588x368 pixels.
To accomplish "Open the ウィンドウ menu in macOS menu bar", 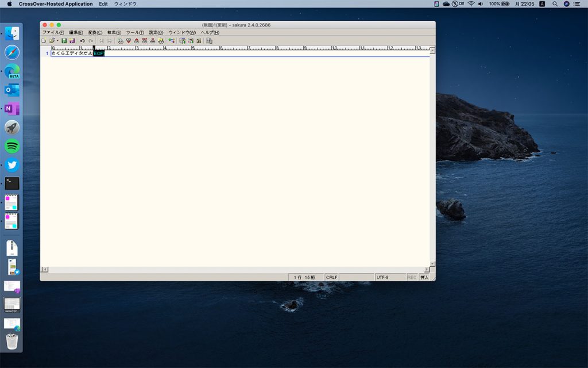I will point(125,4).
